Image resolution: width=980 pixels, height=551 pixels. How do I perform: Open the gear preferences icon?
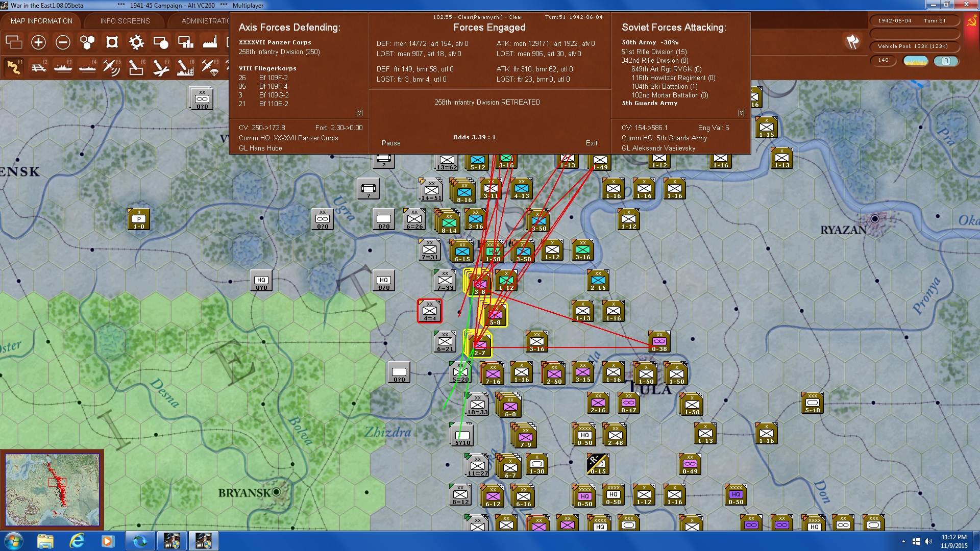pyautogui.click(x=136, y=42)
